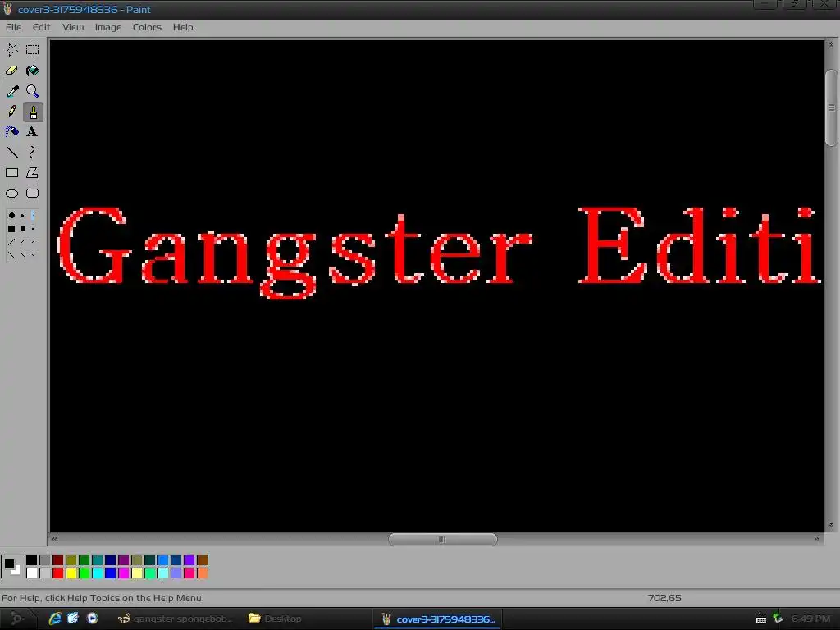Select the Rounded Rectangle tool
Viewport: 840px width, 630px height.
click(x=33, y=194)
